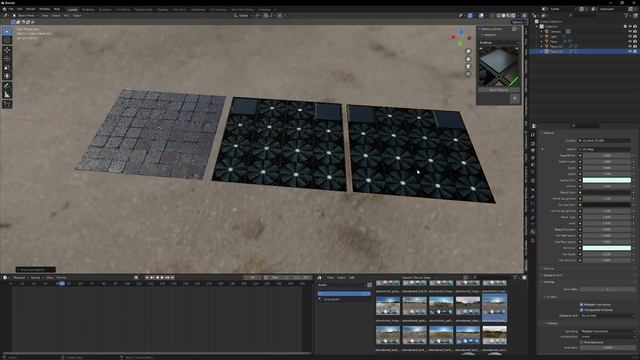Switch to the Sculpting workspace tab
This screenshot has width=640, height=360.
pyautogui.click(x=105, y=9)
